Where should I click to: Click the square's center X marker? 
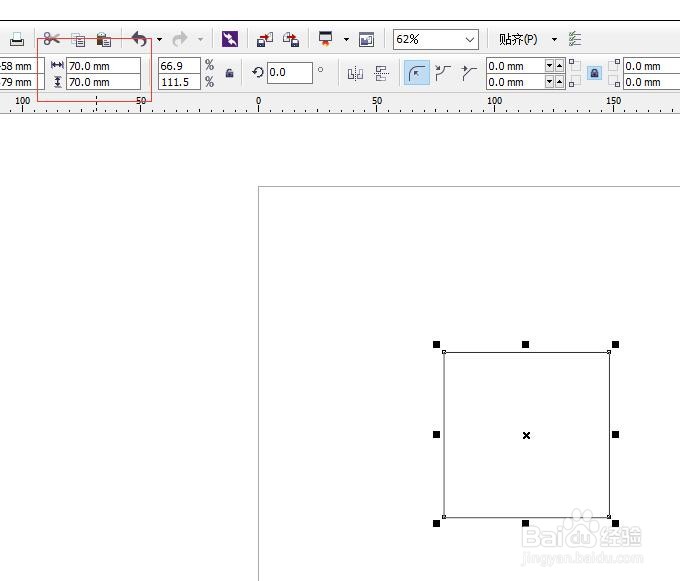[x=526, y=435]
